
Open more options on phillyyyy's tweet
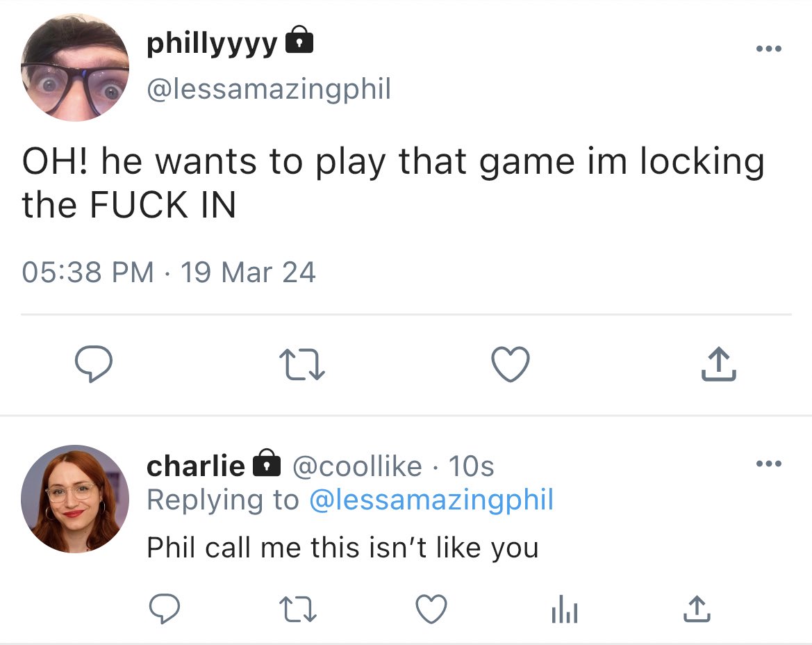[768, 49]
